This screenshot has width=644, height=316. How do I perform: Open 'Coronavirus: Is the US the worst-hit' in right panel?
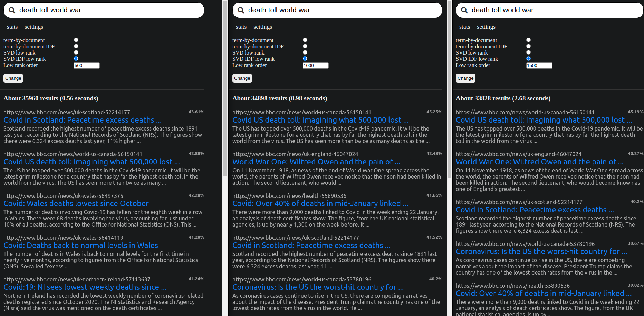[x=541, y=252]
